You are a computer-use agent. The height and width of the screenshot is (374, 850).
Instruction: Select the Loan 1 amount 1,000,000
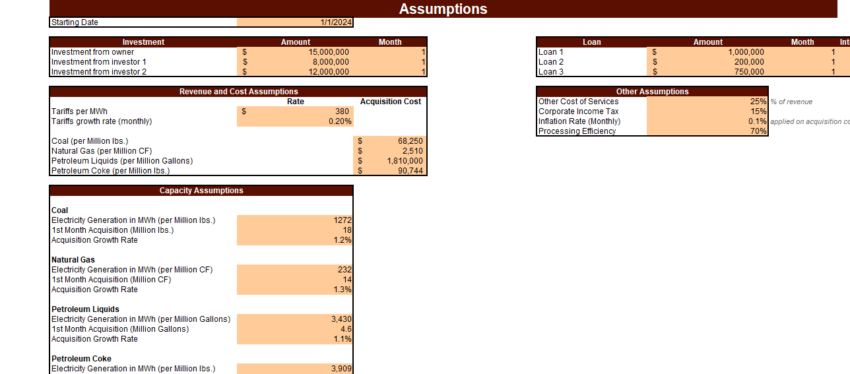[x=706, y=52]
